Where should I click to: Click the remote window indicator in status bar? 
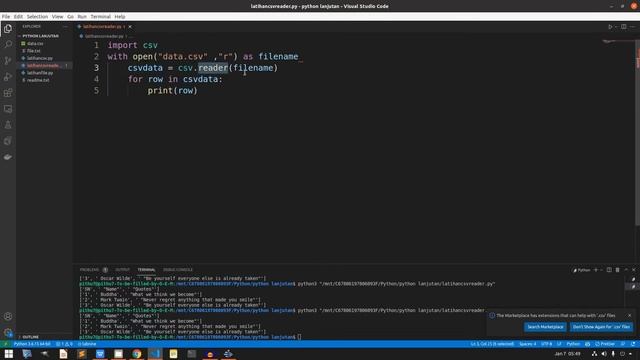6,344
